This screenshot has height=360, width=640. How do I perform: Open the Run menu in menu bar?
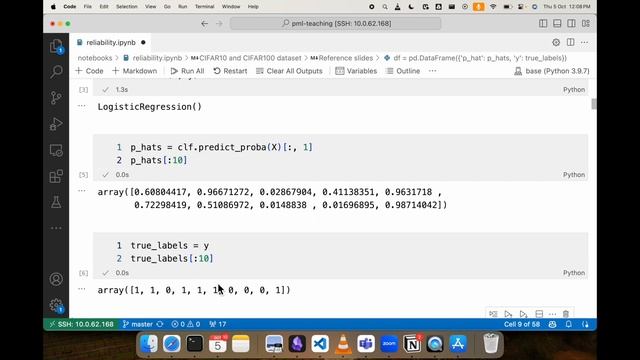point(182,7)
